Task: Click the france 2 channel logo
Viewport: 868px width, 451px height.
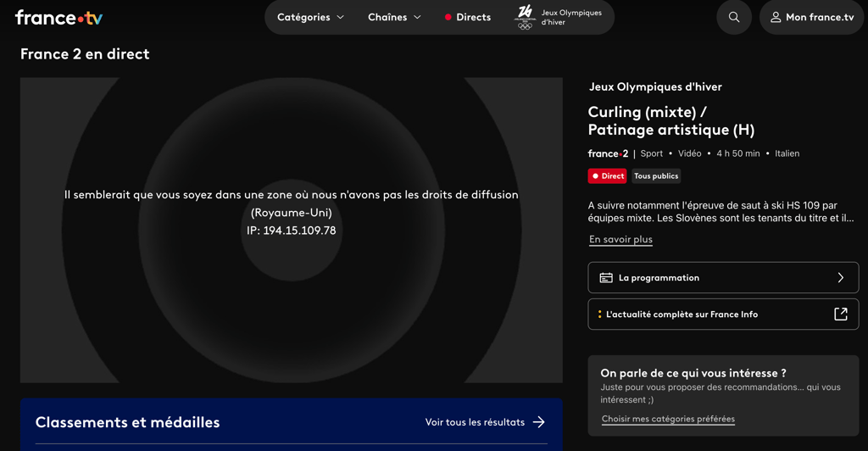Action: tap(608, 153)
